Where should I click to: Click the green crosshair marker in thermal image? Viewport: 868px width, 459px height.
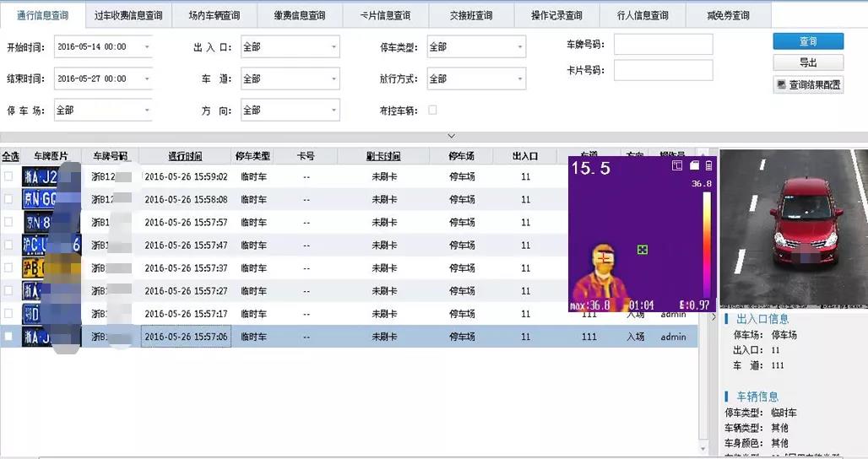pyautogui.click(x=642, y=250)
